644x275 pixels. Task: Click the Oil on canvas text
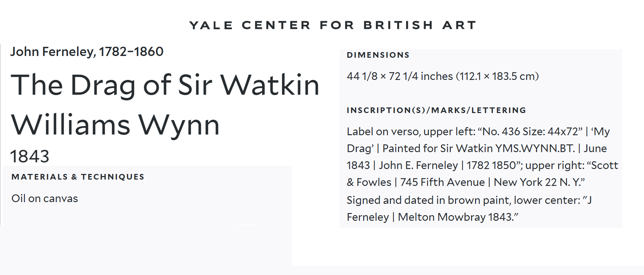45,199
